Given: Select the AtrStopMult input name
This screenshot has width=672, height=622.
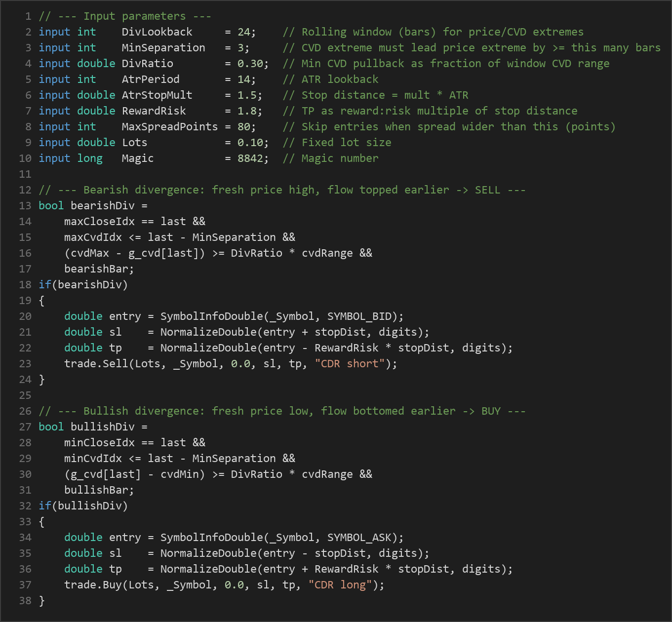Looking at the screenshot, I should 157,95.
